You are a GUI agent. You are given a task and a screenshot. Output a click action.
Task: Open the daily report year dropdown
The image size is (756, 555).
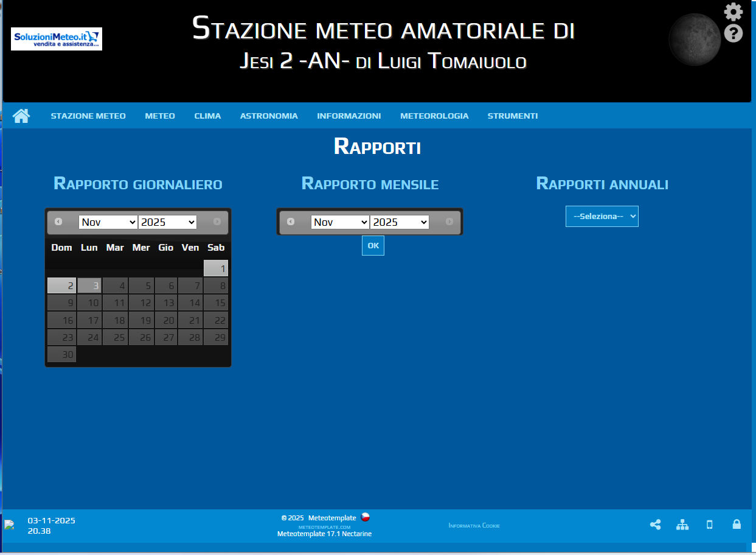167,222
